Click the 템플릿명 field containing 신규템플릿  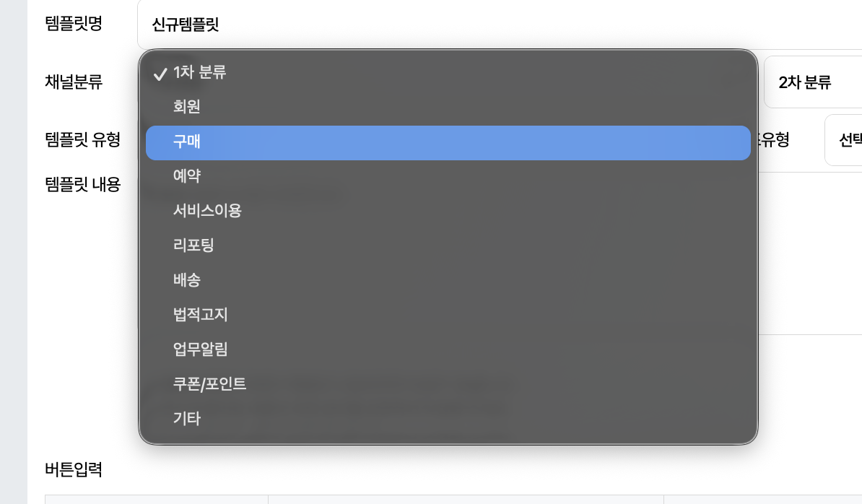coord(498,25)
